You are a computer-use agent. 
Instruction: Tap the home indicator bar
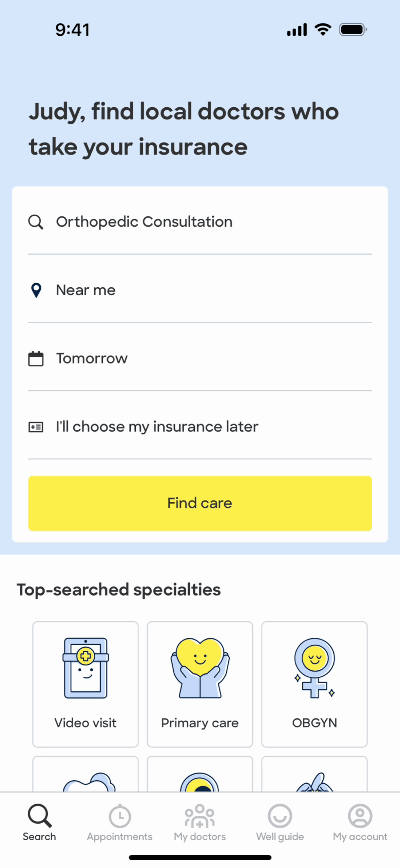[x=200, y=857]
